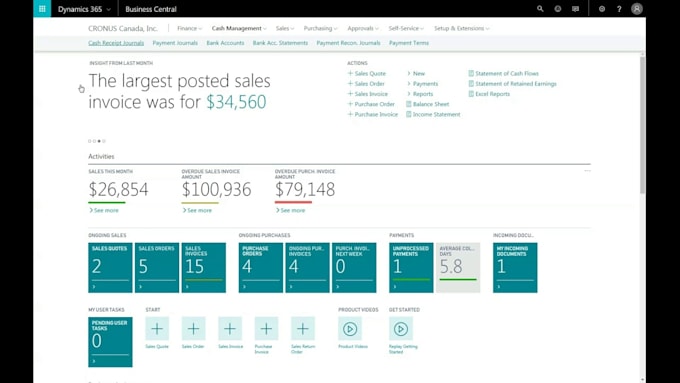
Task: Select the first insight carousel dot
Action: coord(90,141)
